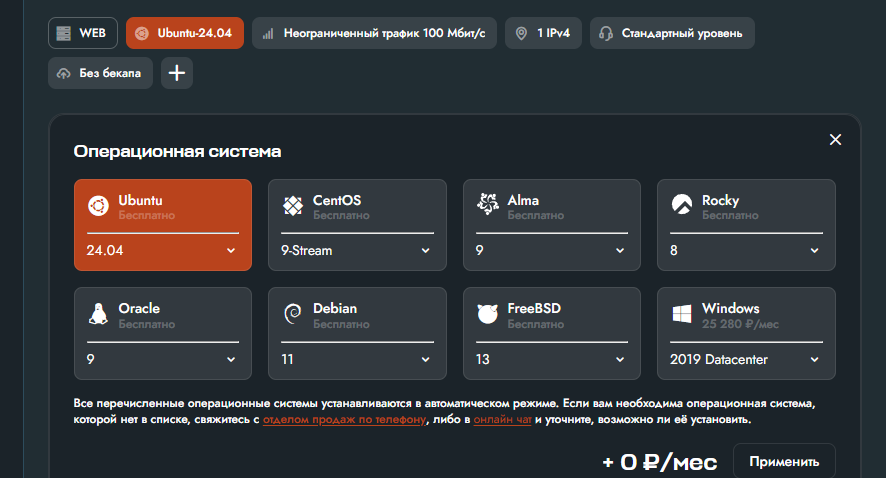Click the Debian swirl icon
Image resolution: width=886 pixels, height=478 pixels.
click(293, 314)
